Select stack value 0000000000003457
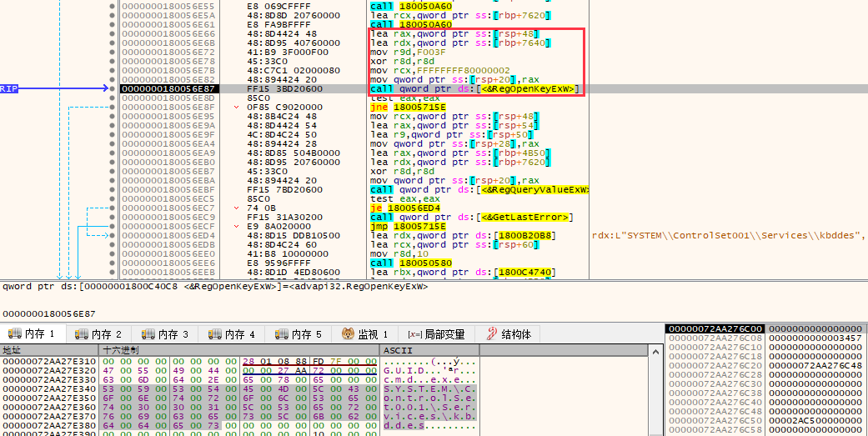The image size is (868, 436). point(815,338)
